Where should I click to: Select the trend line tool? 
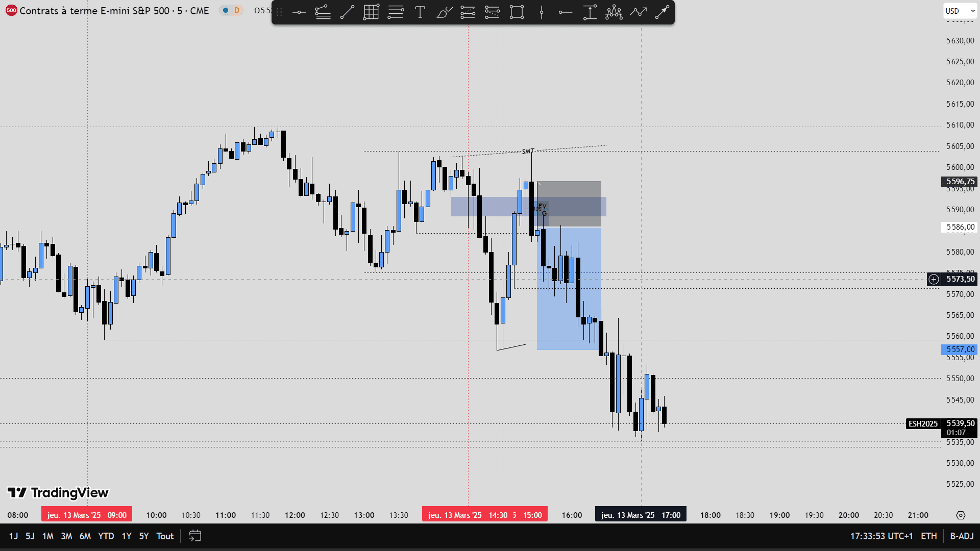(347, 12)
